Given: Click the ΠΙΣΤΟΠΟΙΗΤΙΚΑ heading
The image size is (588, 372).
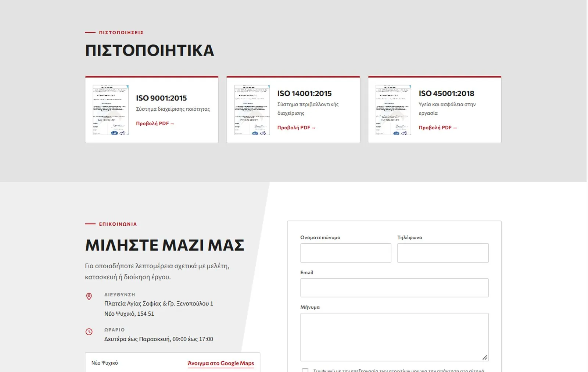Looking at the screenshot, I should pos(150,50).
